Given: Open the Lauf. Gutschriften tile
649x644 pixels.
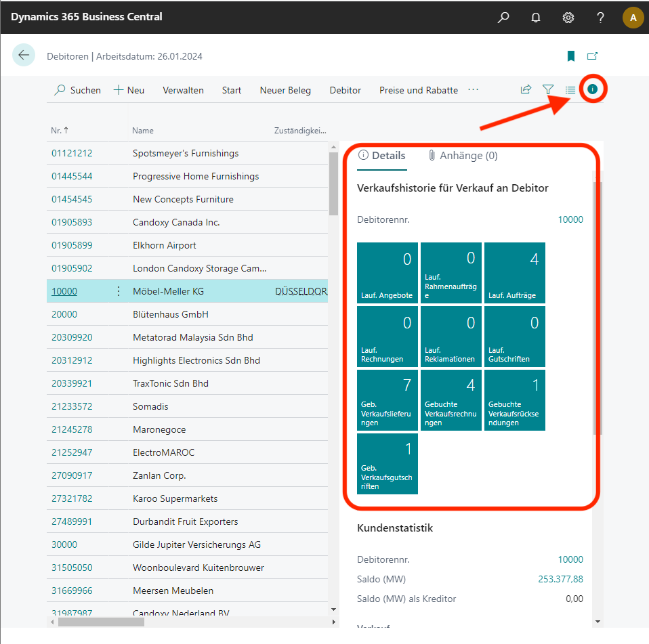Looking at the screenshot, I should click(515, 337).
